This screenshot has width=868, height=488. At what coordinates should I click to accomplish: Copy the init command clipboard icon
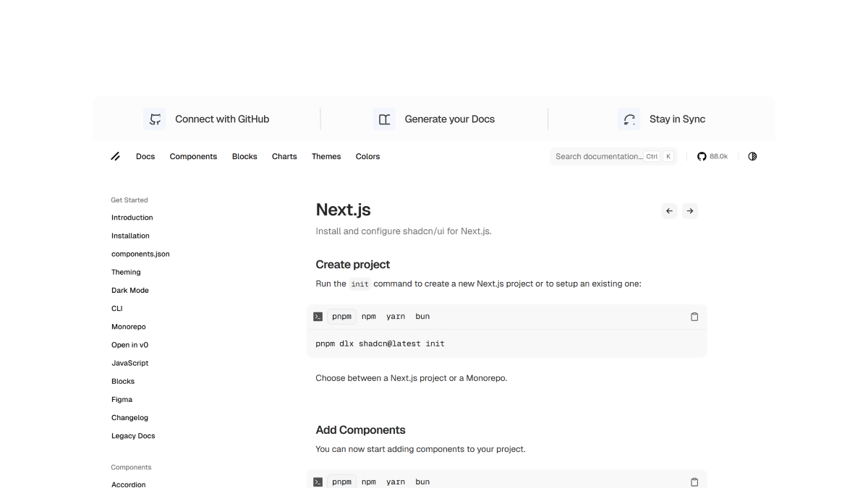tap(694, 317)
